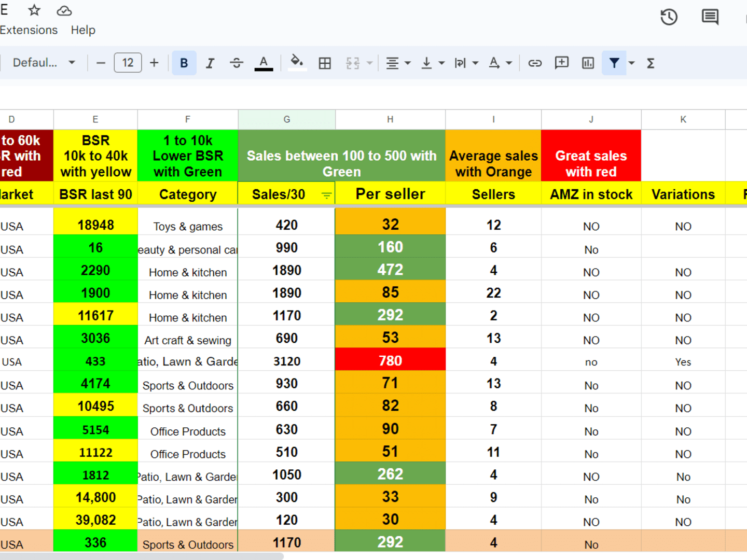Open the comments panel icon
Image resolution: width=747 pixels, height=560 pixels.
click(710, 17)
